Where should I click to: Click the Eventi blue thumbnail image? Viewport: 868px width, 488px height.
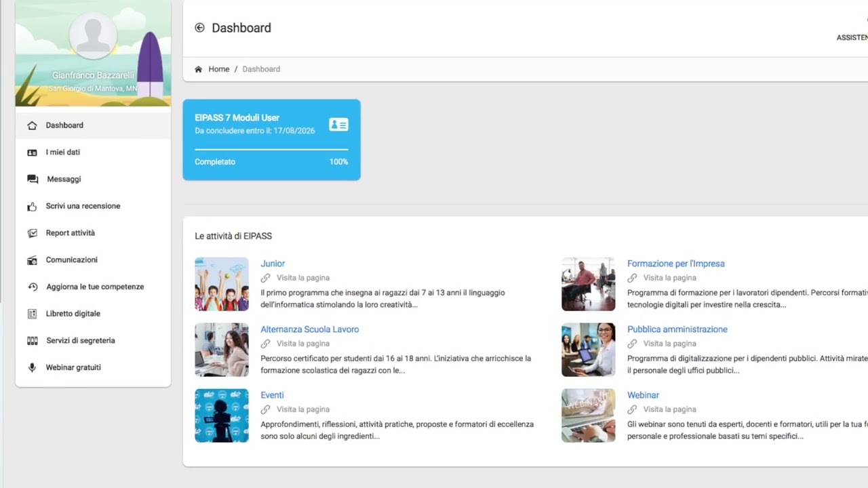coord(222,415)
